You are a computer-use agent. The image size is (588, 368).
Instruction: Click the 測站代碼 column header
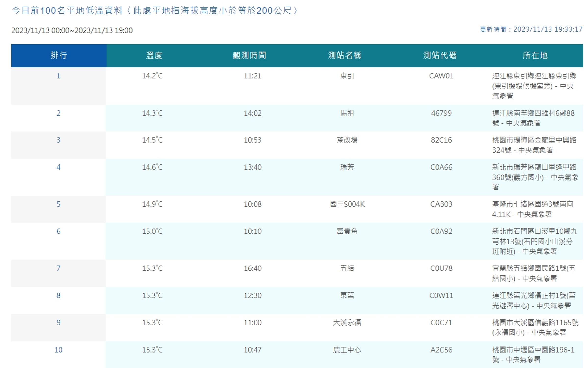click(440, 56)
